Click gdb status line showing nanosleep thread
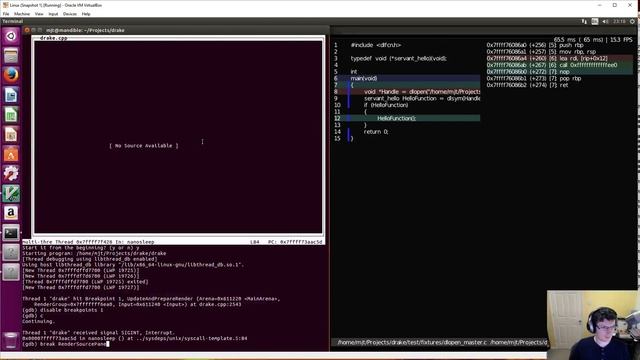Viewport: 640px width, 360px height. pos(173,242)
